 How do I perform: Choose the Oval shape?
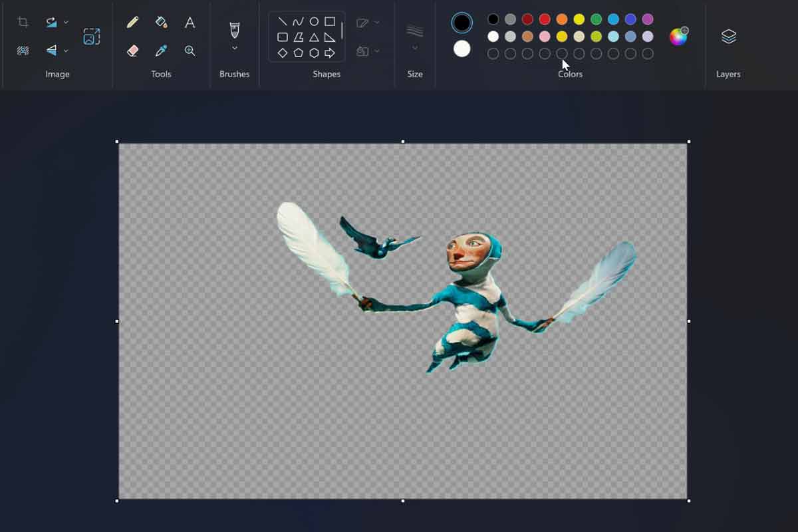pos(314,21)
